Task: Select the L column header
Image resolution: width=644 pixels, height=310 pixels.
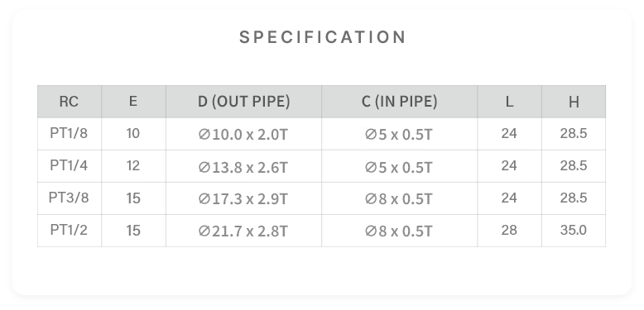Action: coord(509,102)
